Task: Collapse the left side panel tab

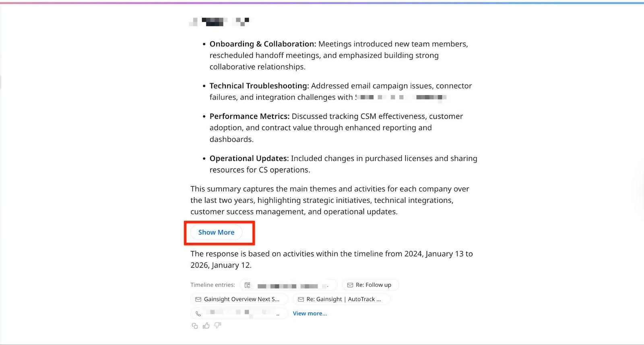Action: [x=1, y=83]
